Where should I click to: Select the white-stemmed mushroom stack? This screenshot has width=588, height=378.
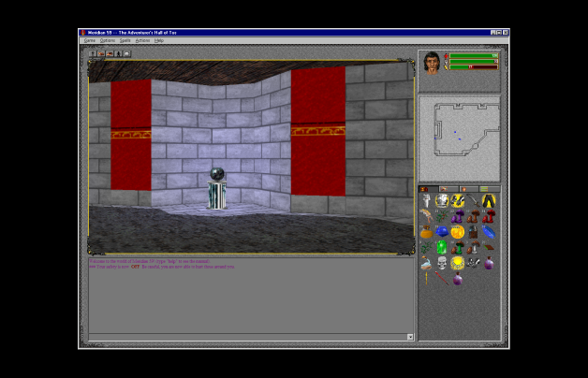473,248
